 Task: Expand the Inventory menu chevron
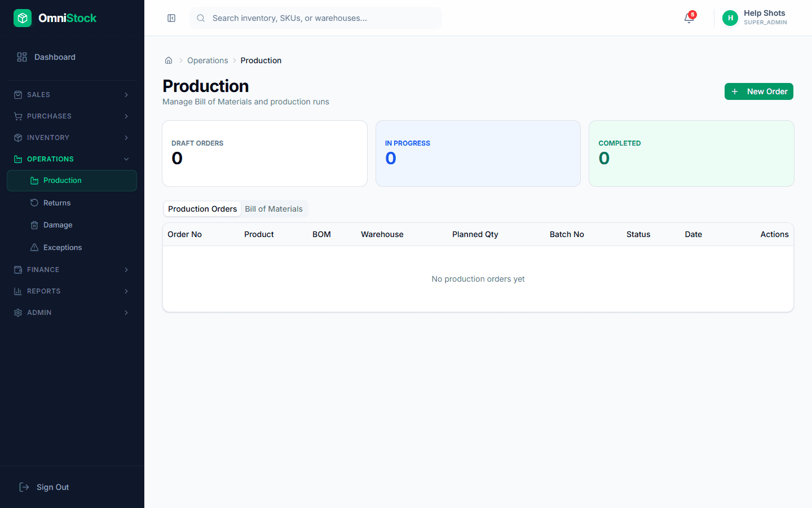point(126,138)
